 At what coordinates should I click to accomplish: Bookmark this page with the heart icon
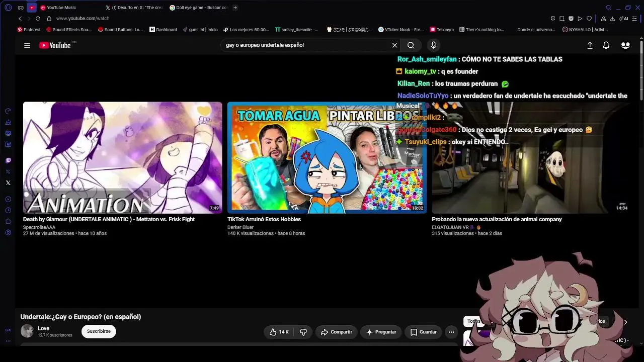[x=589, y=19]
